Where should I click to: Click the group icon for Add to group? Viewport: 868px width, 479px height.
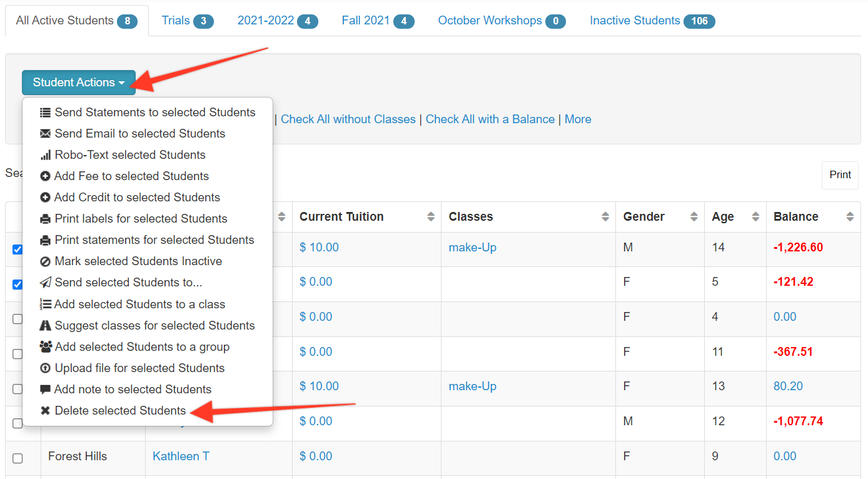click(45, 347)
